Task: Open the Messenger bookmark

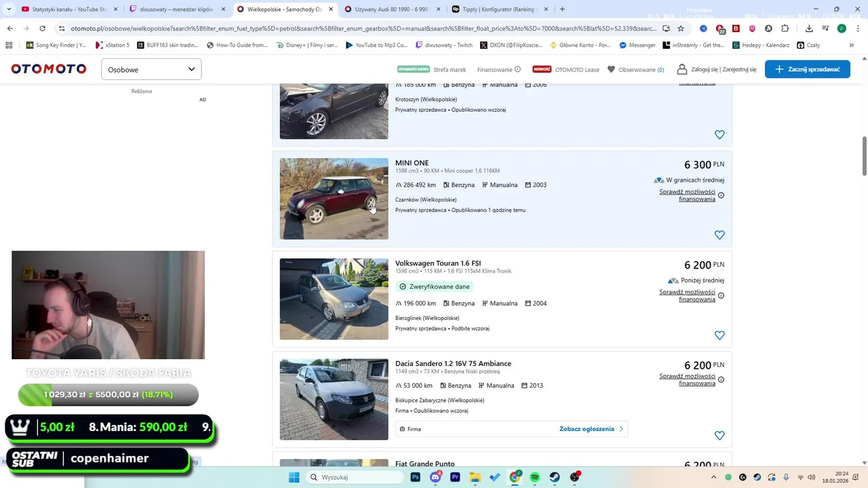Action: [637, 45]
